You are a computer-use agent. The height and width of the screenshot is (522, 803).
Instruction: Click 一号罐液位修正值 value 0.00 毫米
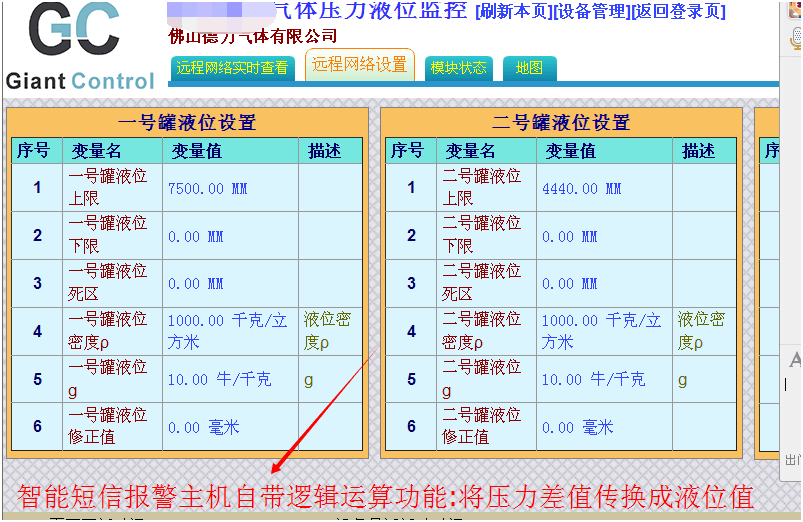[203, 427]
